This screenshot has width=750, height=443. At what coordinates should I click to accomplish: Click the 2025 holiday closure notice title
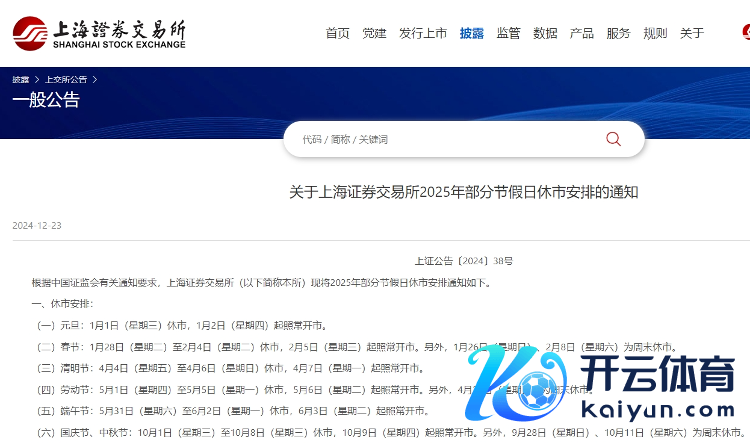(464, 192)
